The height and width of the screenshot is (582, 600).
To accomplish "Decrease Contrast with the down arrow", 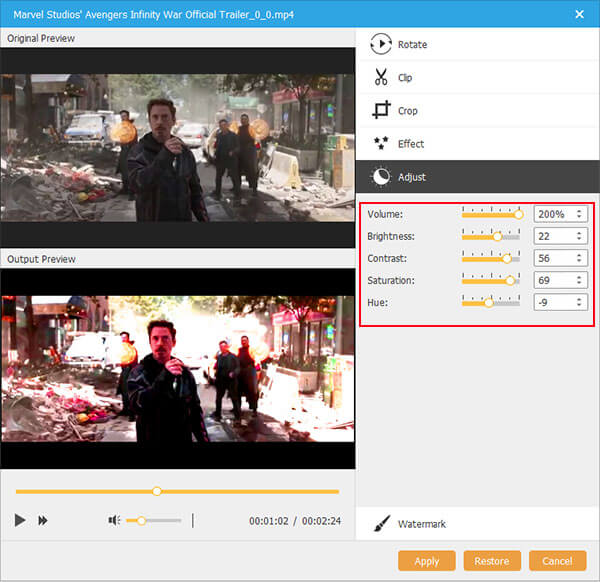I will pos(579,261).
